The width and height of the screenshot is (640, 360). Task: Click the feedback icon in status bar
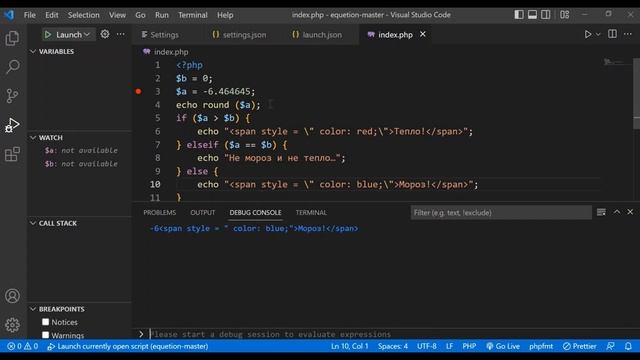tap(611, 346)
